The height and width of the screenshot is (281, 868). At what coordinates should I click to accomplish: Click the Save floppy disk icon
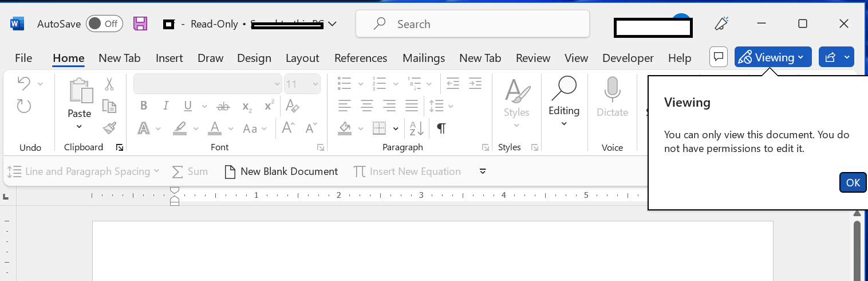(x=140, y=24)
